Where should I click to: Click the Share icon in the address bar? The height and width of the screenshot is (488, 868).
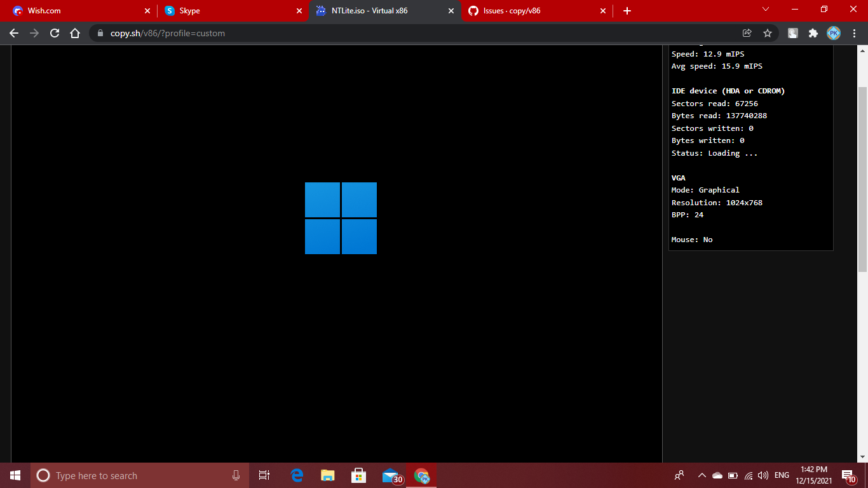[x=745, y=33]
